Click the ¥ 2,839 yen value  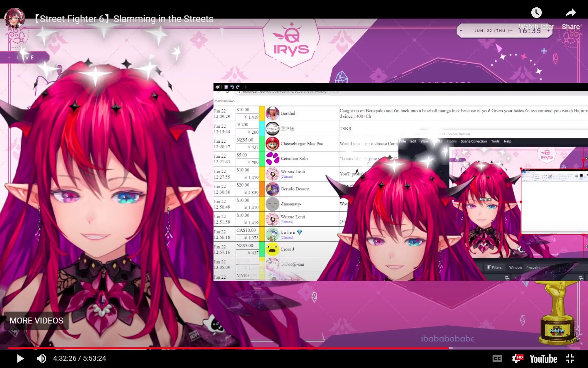[251, 192]
